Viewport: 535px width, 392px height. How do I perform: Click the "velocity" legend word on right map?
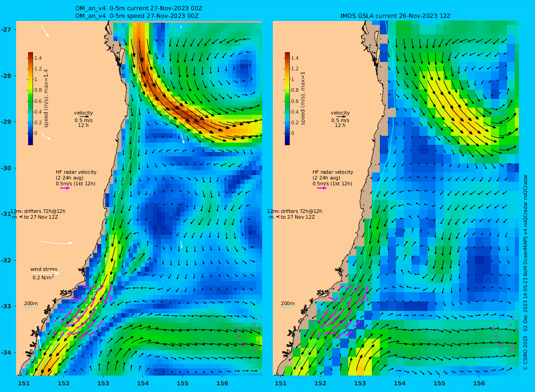[x=340, y=113]
